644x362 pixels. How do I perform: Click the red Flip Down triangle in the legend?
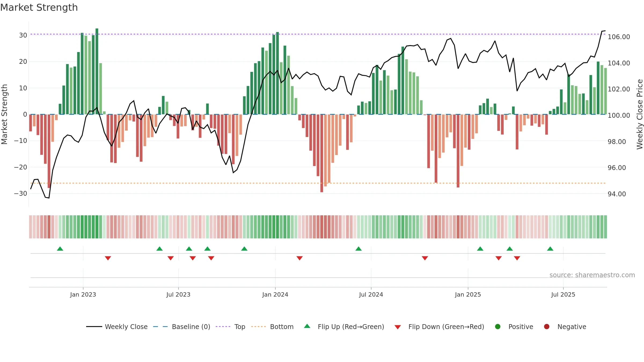pos(398,327)
